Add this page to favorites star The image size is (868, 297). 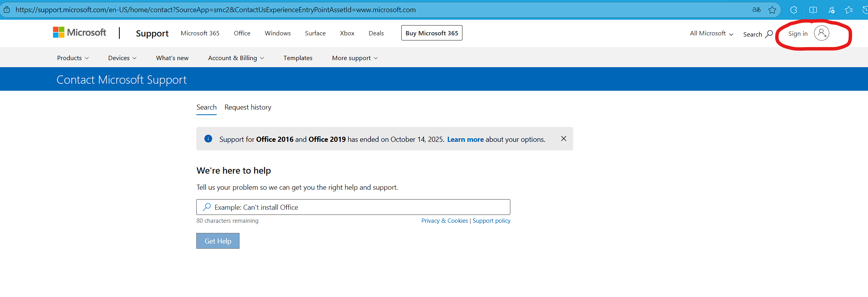pos(772,10)
